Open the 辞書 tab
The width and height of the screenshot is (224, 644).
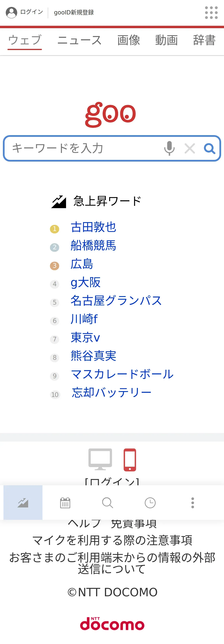204,40
